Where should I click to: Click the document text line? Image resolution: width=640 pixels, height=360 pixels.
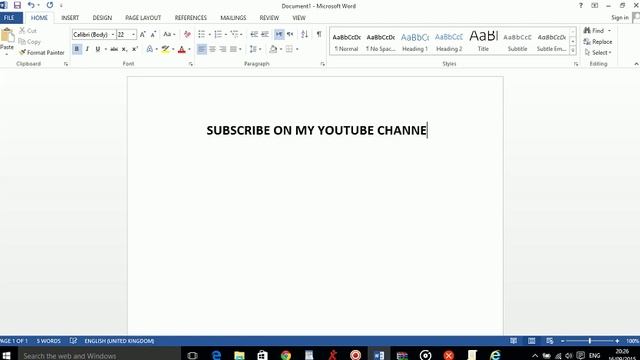point(316,130)
